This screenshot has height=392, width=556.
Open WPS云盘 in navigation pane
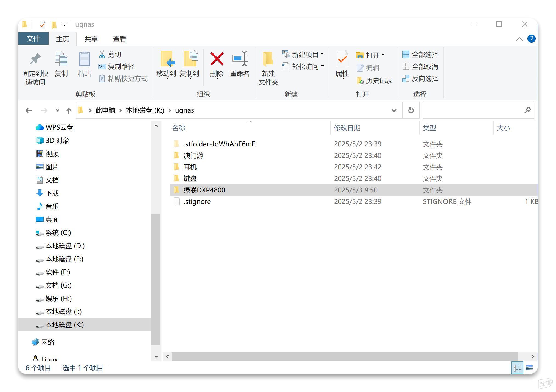[55, 127]
